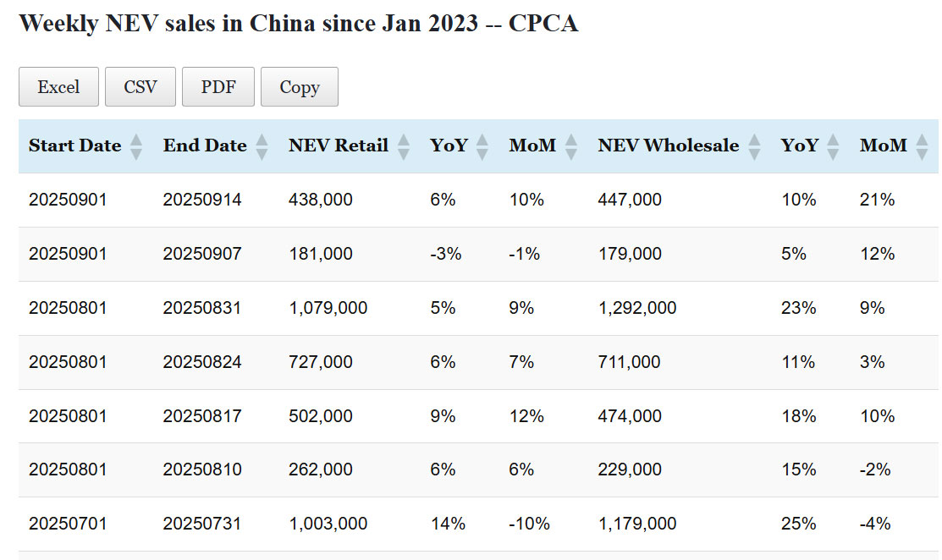The width and height of the screenshot is (942, 560).
Task: Click the End Date sort arrows
Action: click(x=262, y=146)
